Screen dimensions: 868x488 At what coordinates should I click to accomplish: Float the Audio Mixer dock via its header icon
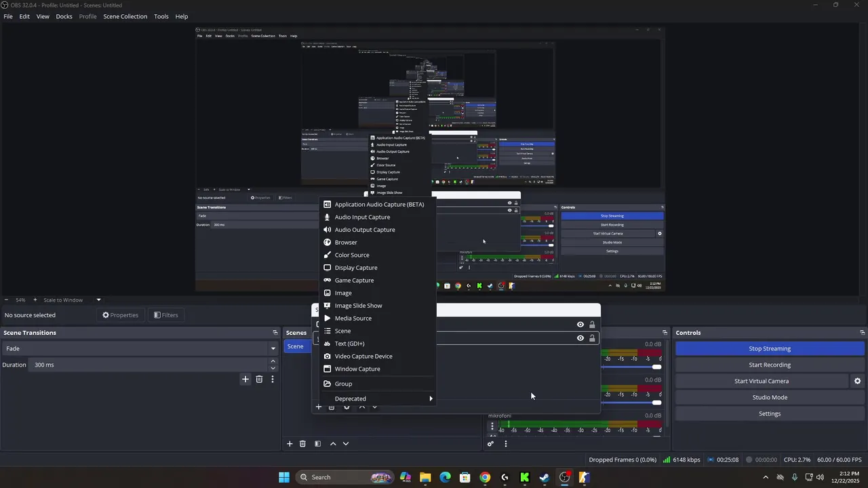[x=665, y=333]
